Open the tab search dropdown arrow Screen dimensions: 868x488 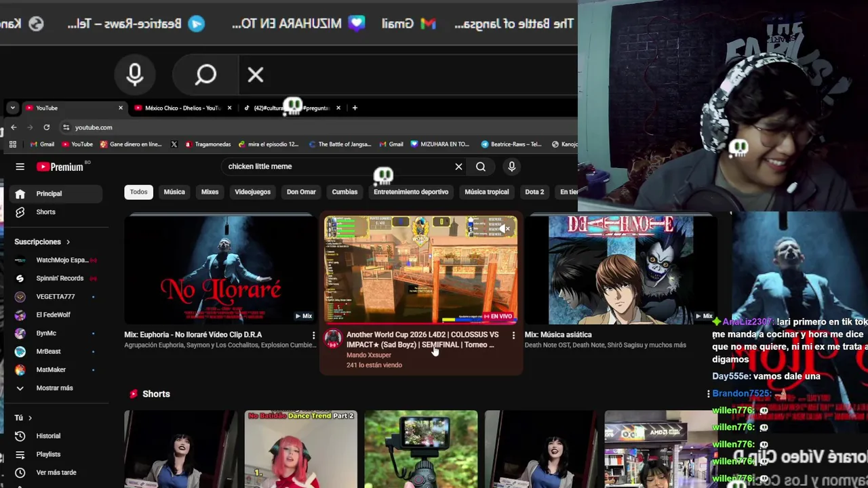(12, 108)
